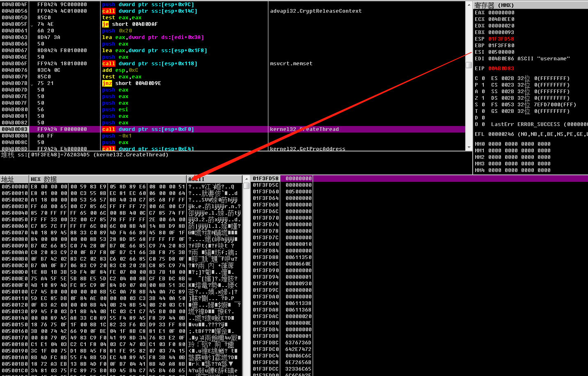Select the EAX register value 00000000
Screen dimensions: 588x376
tap(501, 13)
